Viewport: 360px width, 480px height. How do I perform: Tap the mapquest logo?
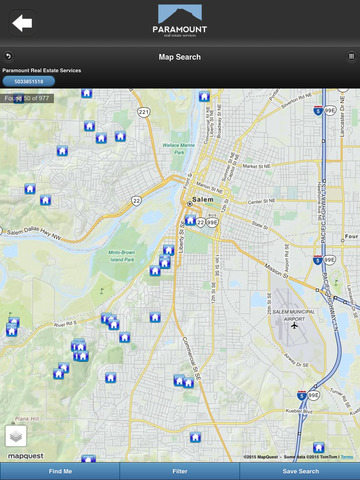(x=25, y=456)
